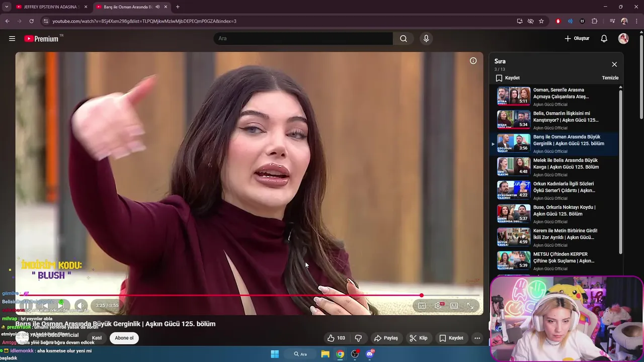644x362 pixels.
Task: Clear the queue with Temizle
Action: pos(610,78)
